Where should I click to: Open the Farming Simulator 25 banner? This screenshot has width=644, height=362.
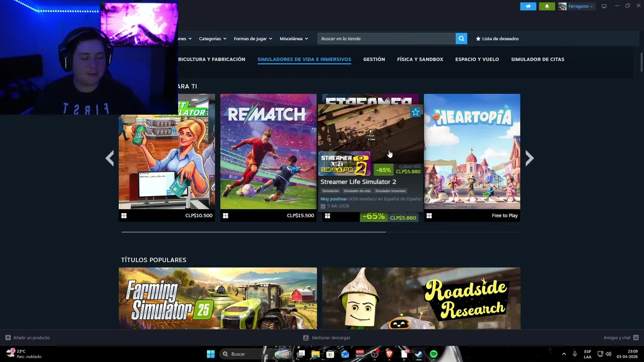click(x=218, y=298)
